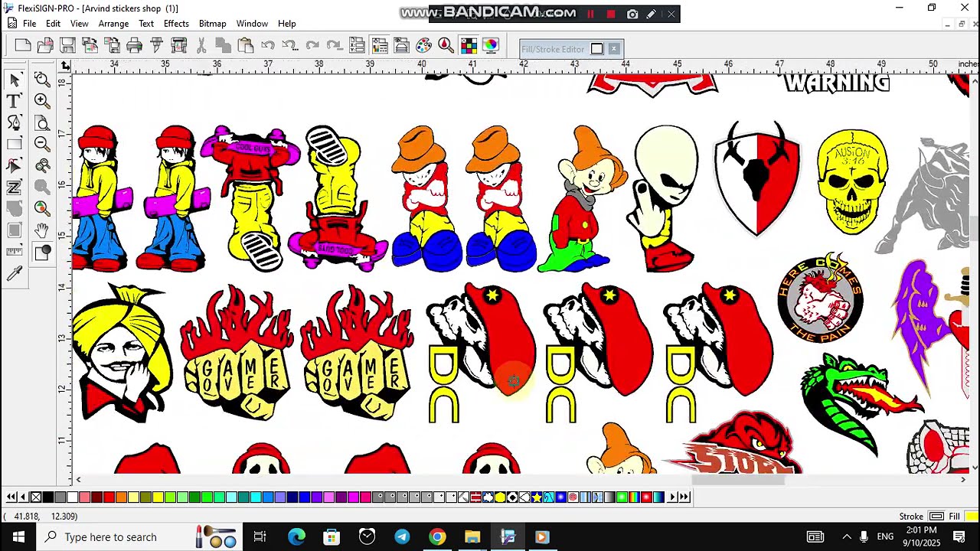The height and width of the screenshot is (551, 980).
Task: Open the Color Specs magnifier icon
Action: [446, 46]
